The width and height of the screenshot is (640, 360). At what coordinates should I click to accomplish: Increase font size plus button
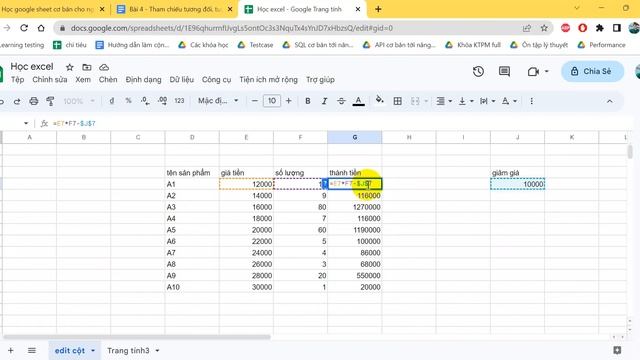[x=289, y=101]
